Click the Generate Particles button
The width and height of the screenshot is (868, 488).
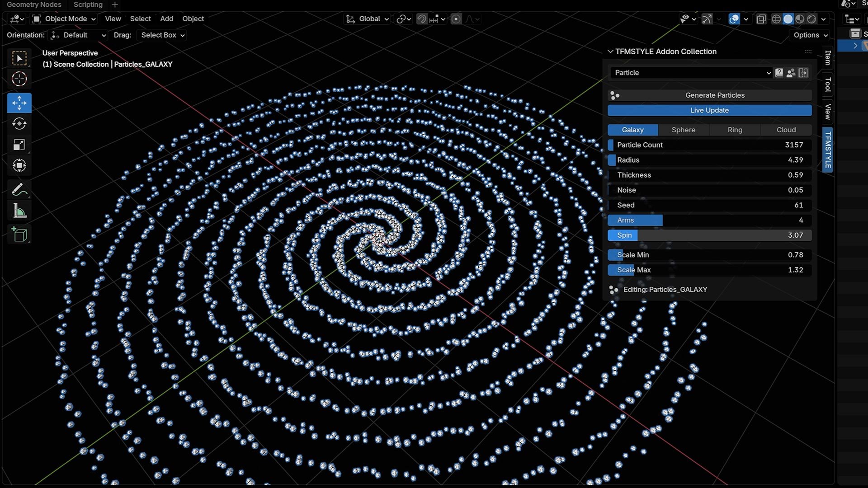(710, 95)
